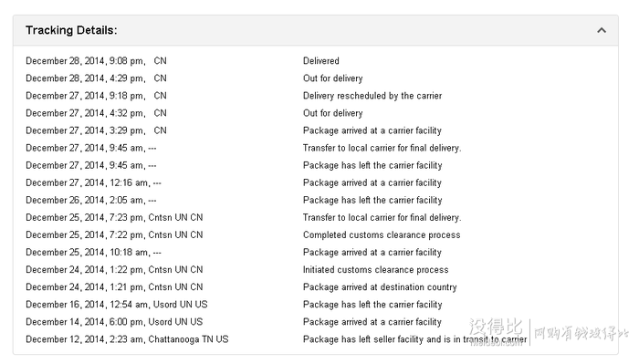Click Package has left seller facility status
Image resolution: width=639 pixels, height=364 pixels.
click(x=414, y=339)
